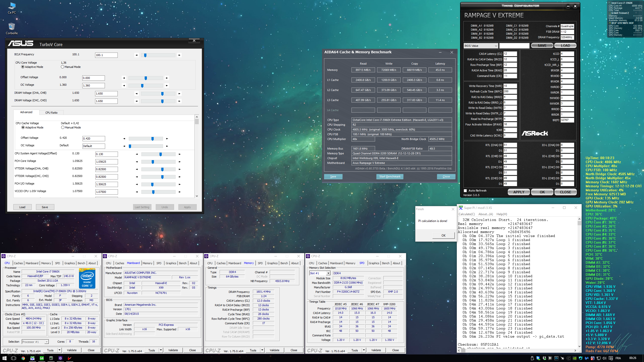Viewport: 644px width, 362px height.
Task: Click the TurboV Advanced list scroll-up arrow
Action: (x=197, y=117)
